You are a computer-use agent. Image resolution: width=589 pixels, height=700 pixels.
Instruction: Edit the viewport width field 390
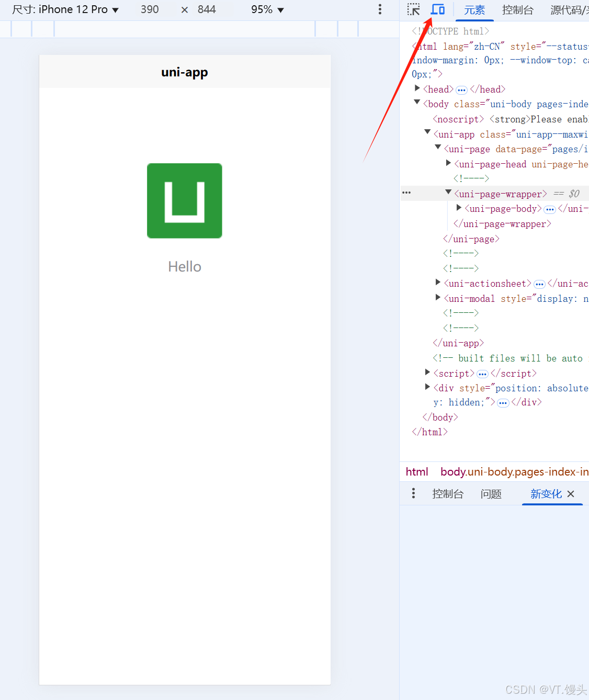click(150, 9)
